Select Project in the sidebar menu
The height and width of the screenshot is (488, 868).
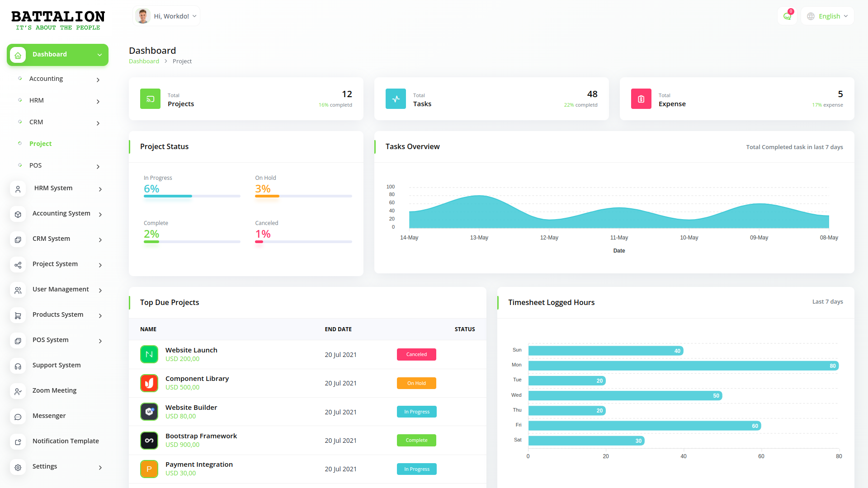(x=40, y=144)
